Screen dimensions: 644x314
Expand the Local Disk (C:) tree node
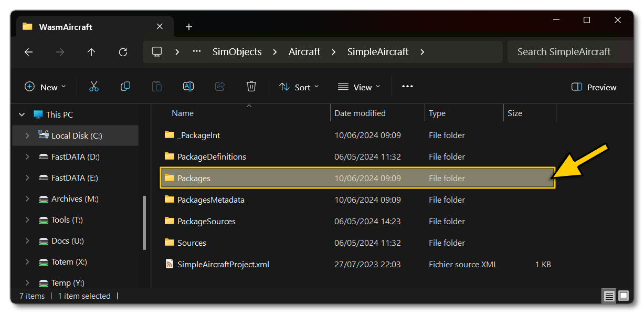[x=27, y=135]
